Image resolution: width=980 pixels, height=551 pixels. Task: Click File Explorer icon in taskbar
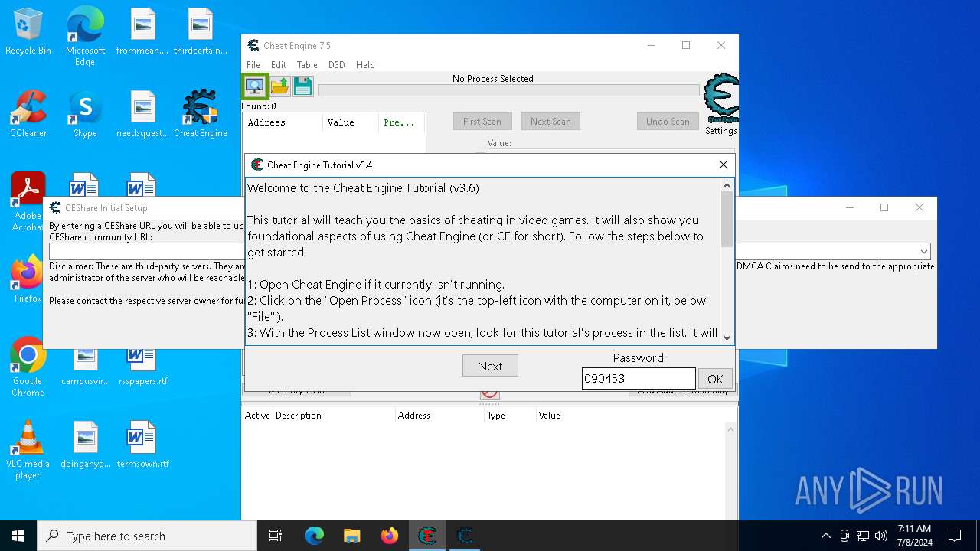pos(351,536)
